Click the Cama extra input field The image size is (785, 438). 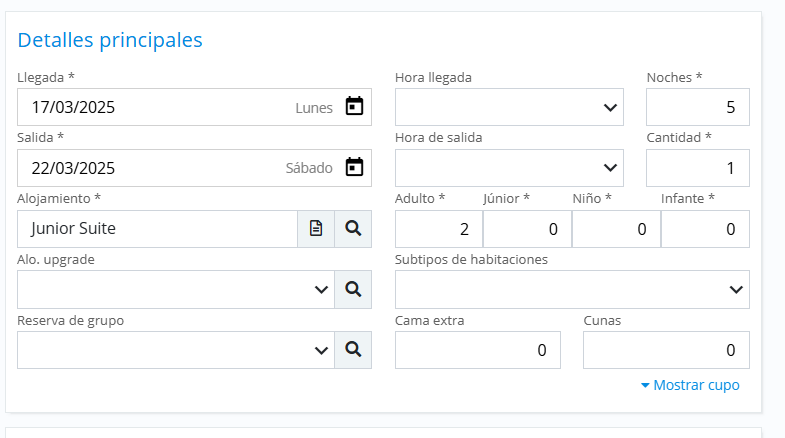coord(478,350)
